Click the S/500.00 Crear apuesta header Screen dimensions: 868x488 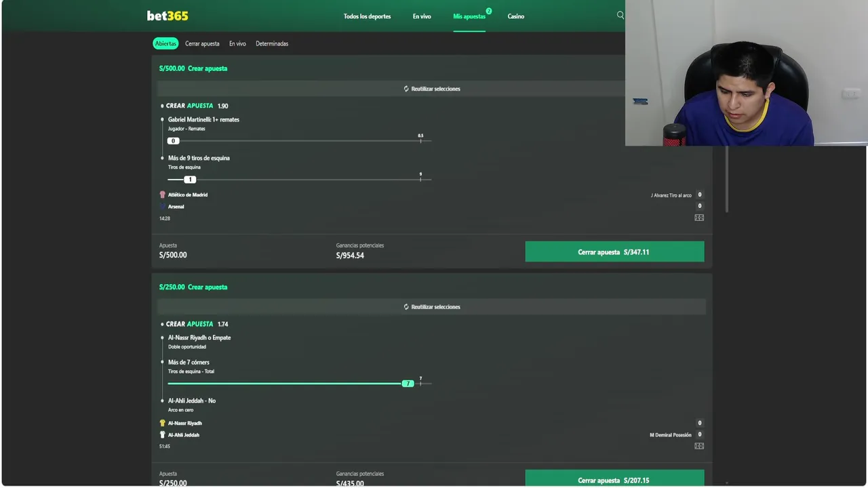tap(193, 68)
